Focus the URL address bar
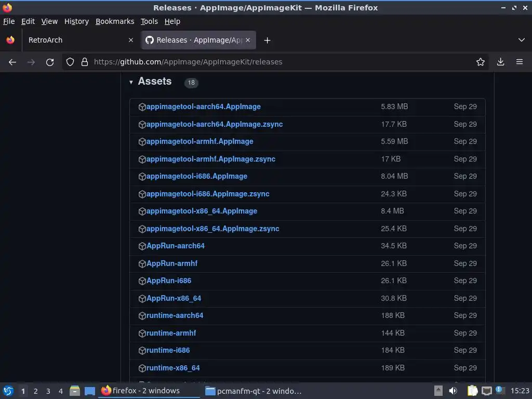This screenshot has height=399, width=532. 275,62
